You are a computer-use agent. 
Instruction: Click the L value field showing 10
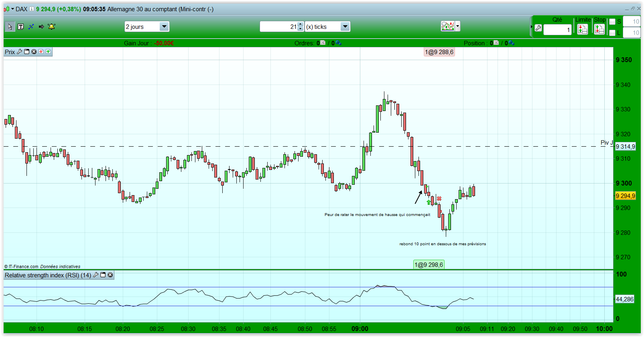click(x=632, y=33)
